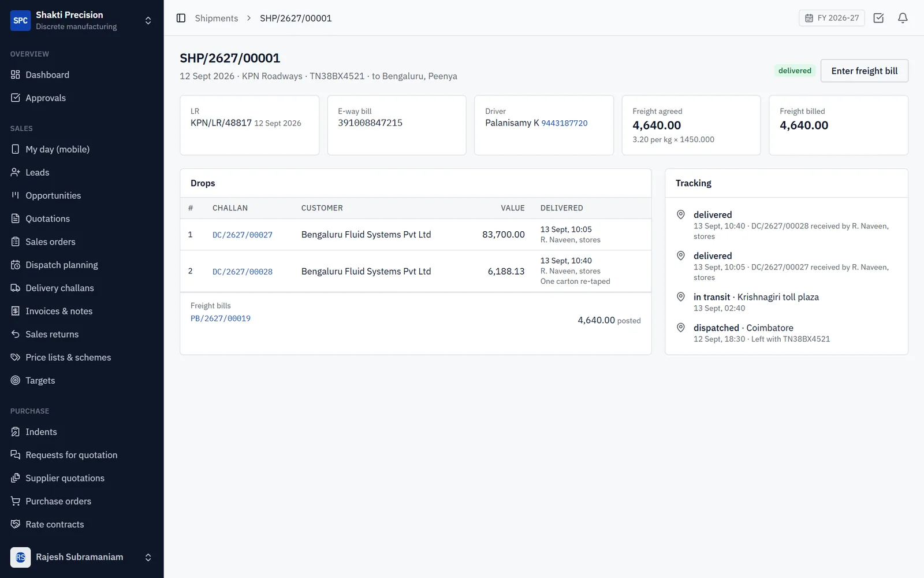Click the Rate contracts handshake icon
924x578 pixels.
point(16,524)
